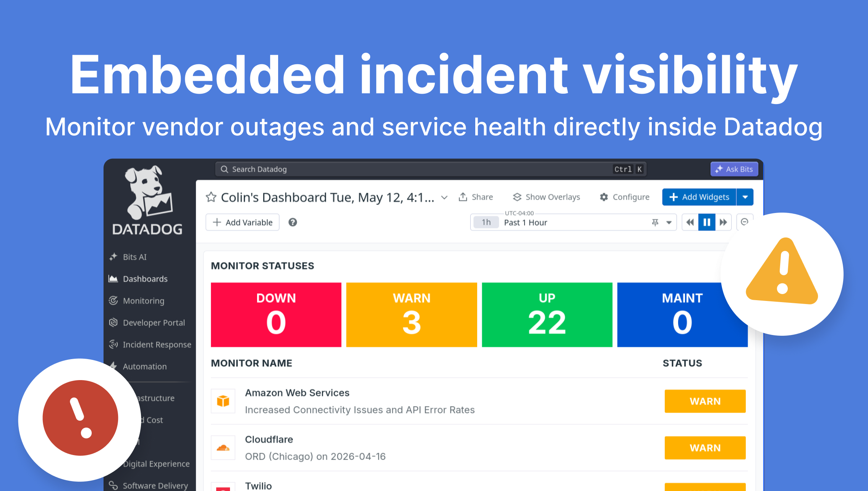Click the plus icon in Add Variable
Screen dimensions: 868x491
(217, 222)
